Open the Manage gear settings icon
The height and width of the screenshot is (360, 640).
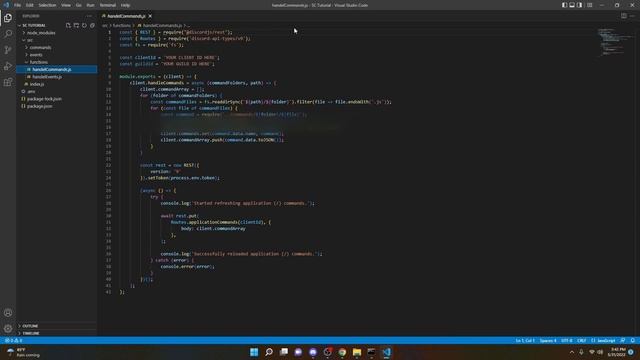click(8, 328)
